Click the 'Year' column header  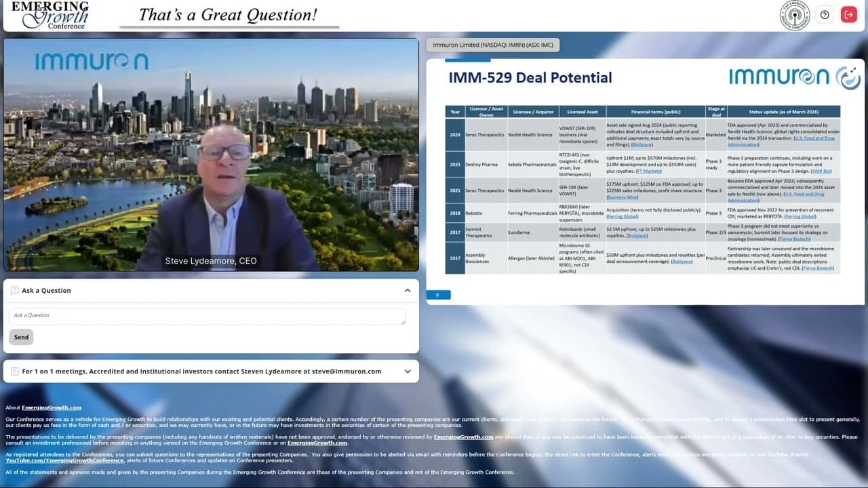pos(455,111)
